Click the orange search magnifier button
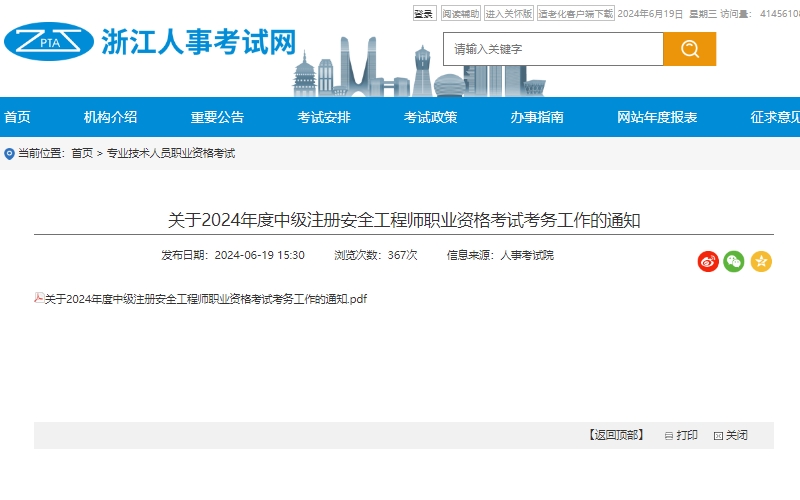This screenshot has width=800, height=500. pyautogui.click(x=689, y=49)
